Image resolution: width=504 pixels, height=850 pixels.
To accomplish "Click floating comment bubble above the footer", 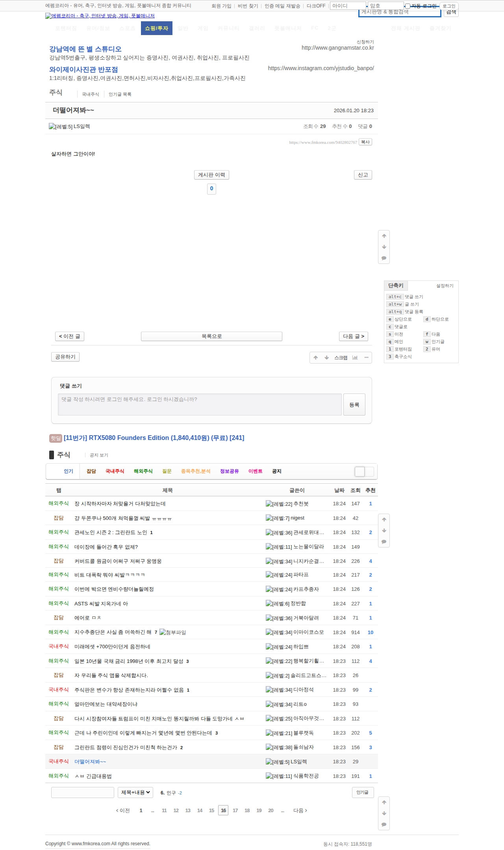I will point(384,825).
